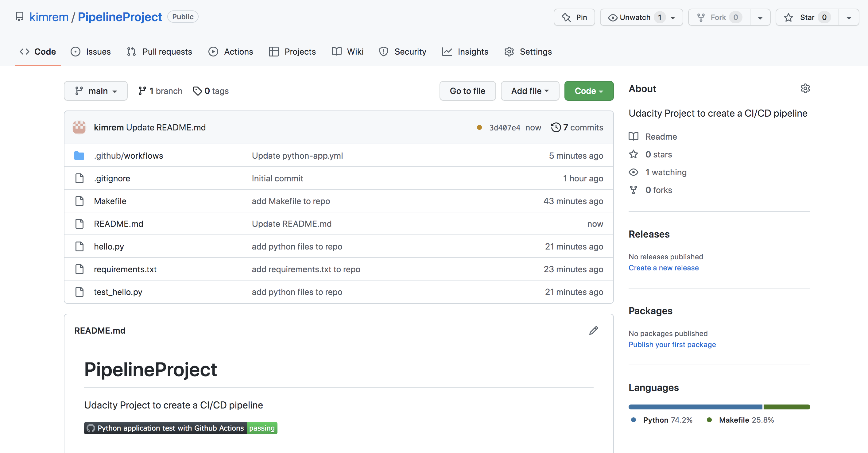Open the repository Settings tab

coord(528,52)
